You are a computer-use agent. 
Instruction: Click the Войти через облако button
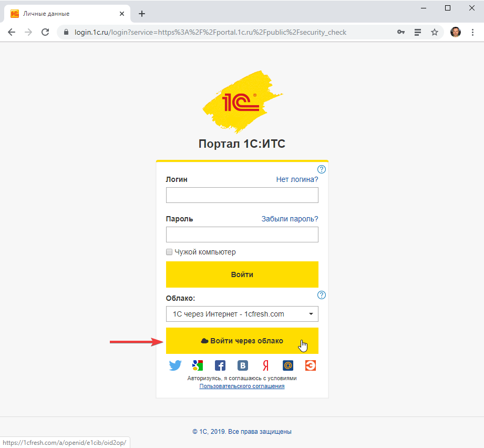coord(242,341)
